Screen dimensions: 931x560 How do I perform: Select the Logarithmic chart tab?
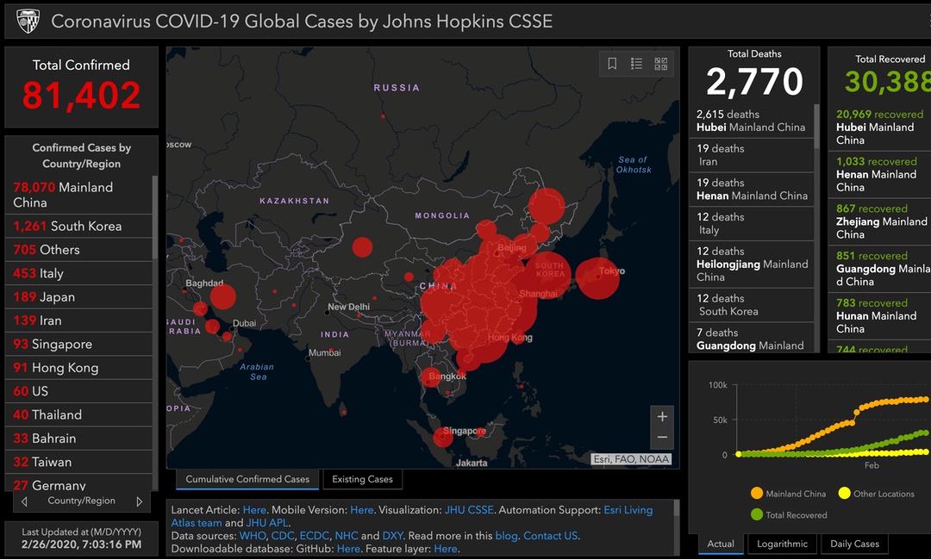782,544
